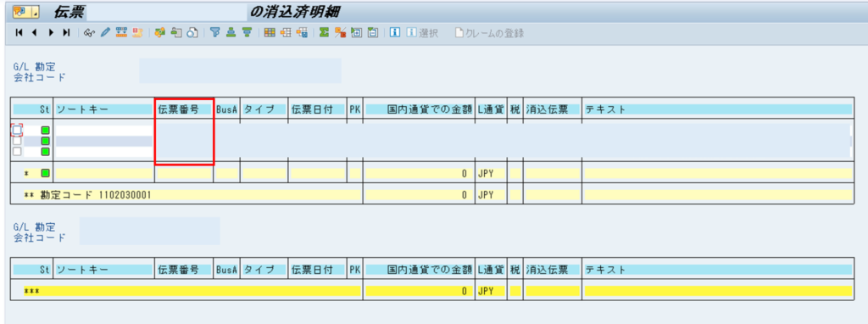This screenshot has height=324, width=868.
Task: Click the blue information icon
Action: point(395,33)
